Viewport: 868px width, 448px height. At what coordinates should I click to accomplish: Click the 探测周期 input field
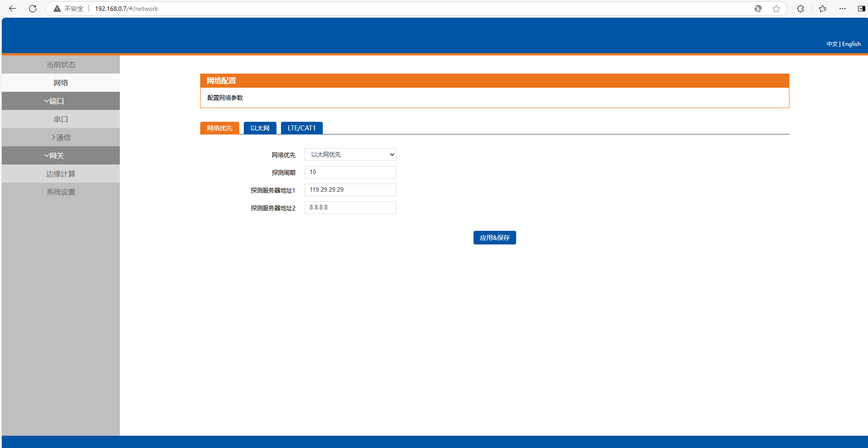click(350, 172)
